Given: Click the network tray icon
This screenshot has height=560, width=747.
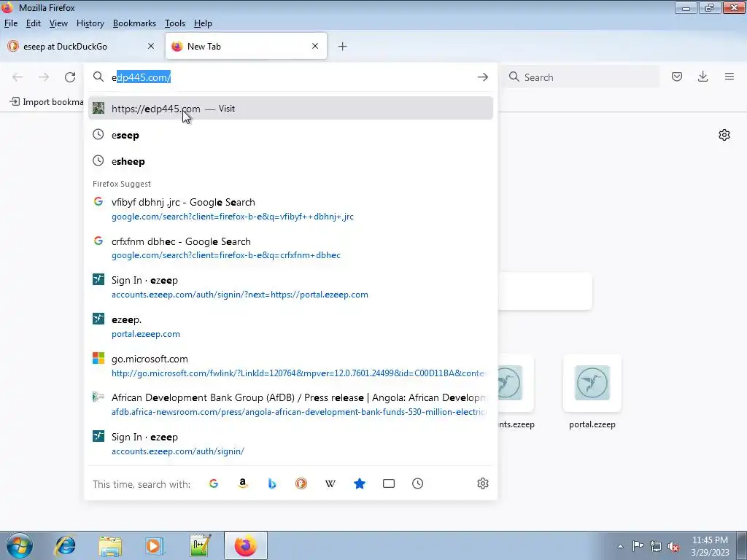Looking at the screenshot, I should (656, 545).
